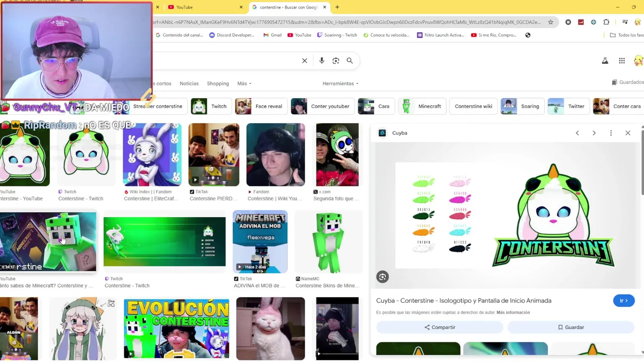Open the NameMC Conterstine Skins result
644x362 pixels.
tap(329, 242)
